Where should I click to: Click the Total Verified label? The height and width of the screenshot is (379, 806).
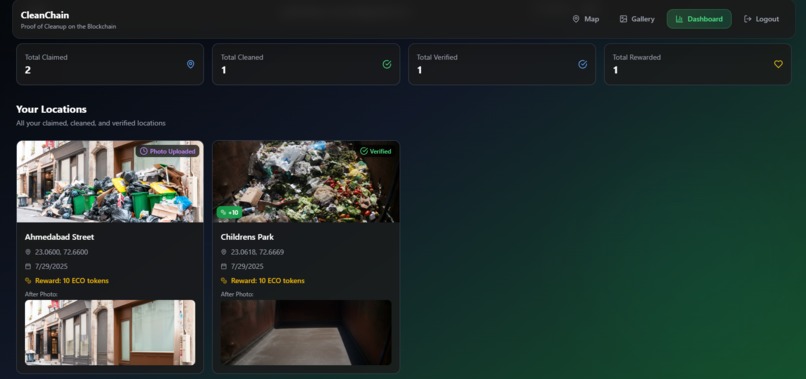pyautogui.click(x=437, y=57)
